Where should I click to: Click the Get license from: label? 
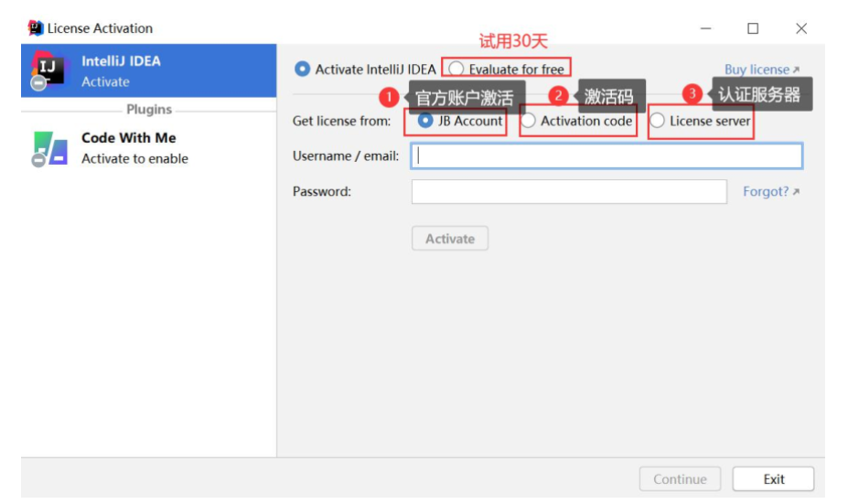click(342, 121)
